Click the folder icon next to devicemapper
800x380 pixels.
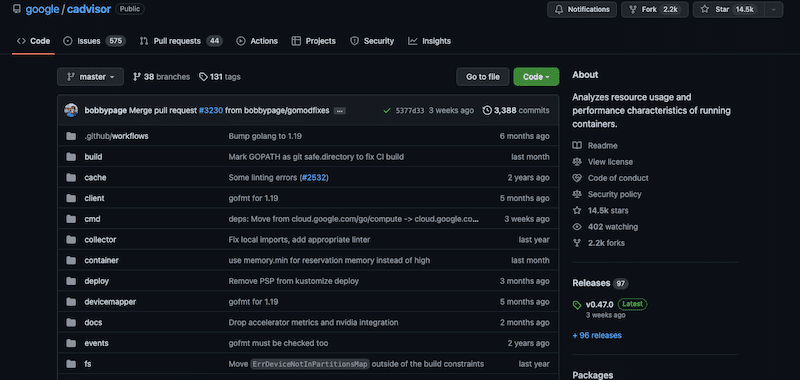pos(71,301)
